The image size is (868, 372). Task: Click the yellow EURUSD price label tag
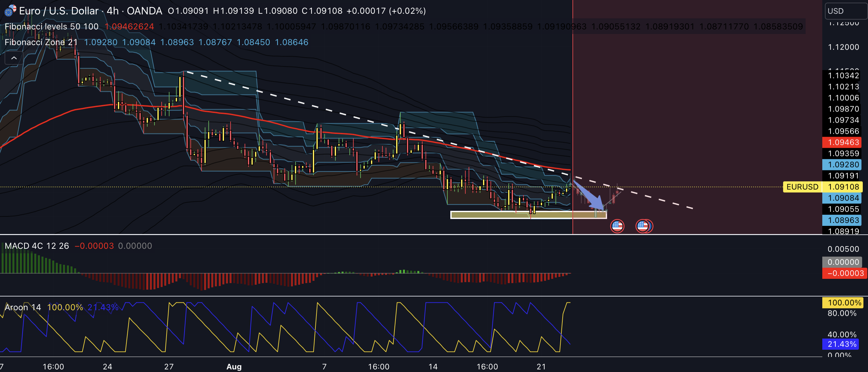(x=802, y=187)
